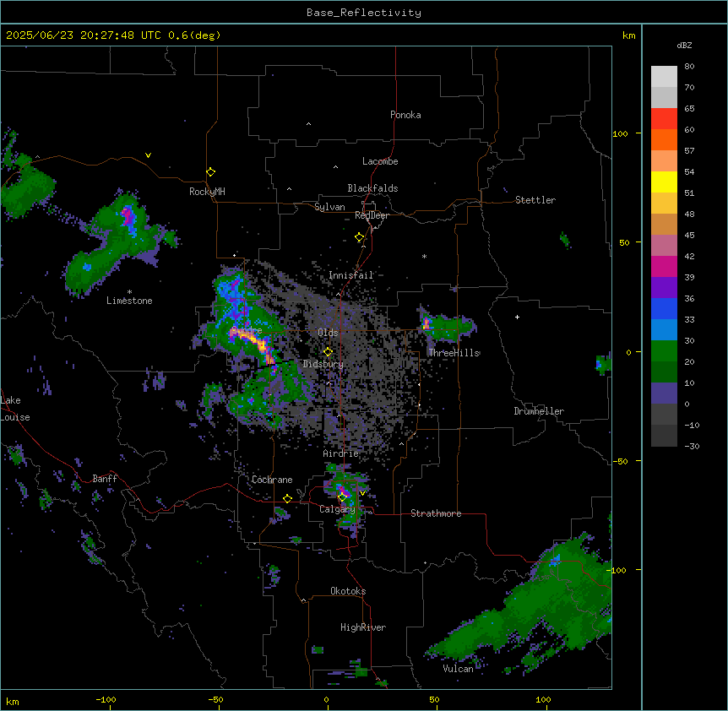Click the HighRiver city label
The width and height of the screenshot is (728, 711).
(363, 627)
